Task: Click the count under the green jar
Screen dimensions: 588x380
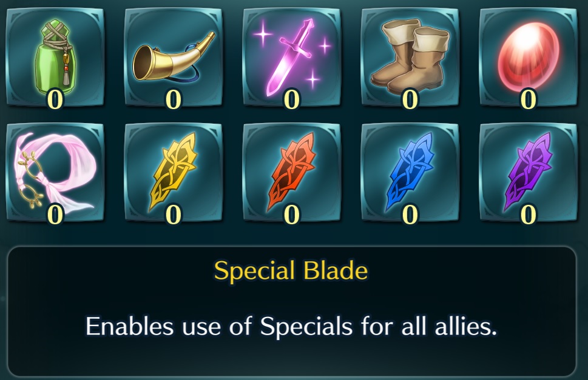Action: 55,99
